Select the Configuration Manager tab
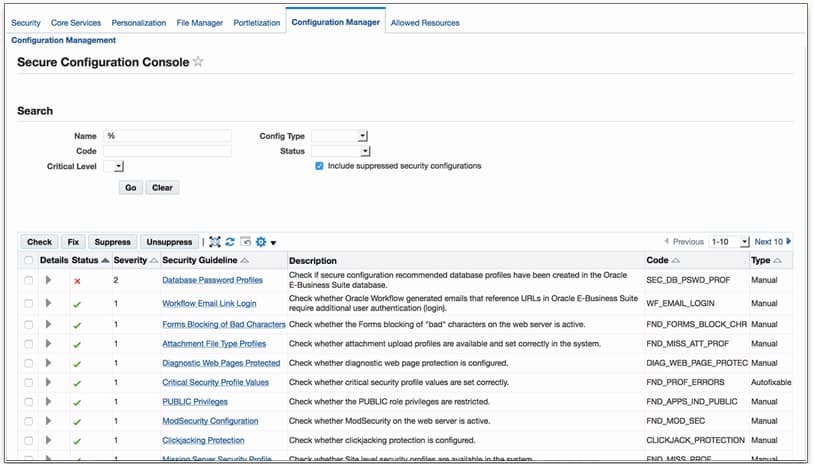 (x=335, y=22)
